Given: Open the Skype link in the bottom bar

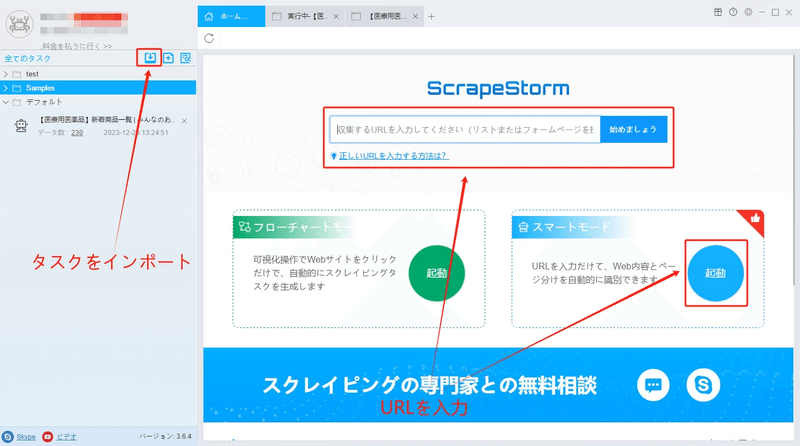Looking at the screenshot, I should click(x=26, y=437).
